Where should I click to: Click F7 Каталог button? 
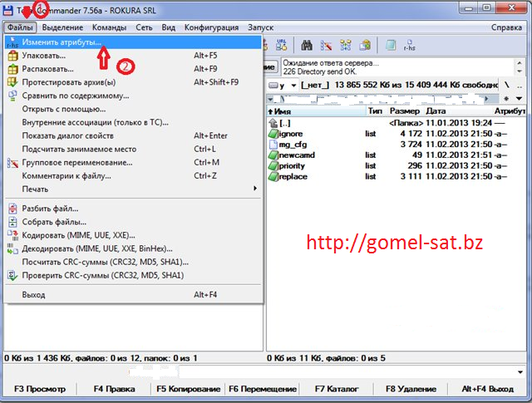[x=337, y=389]
